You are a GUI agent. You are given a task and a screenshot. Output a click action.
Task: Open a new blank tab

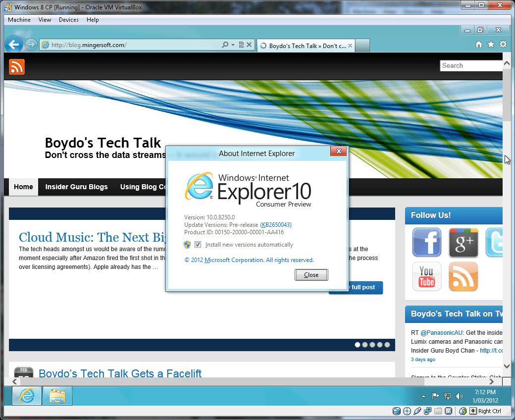tap(362, 46)
